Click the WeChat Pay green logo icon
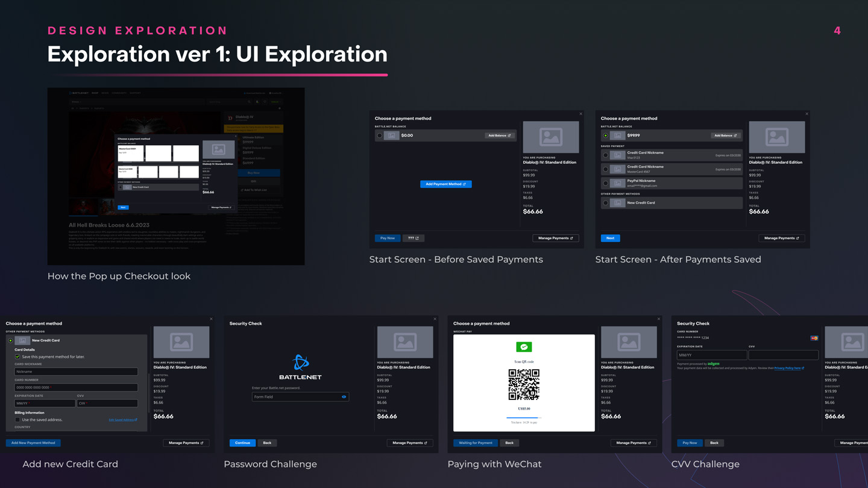 click(x=524, y=347)
